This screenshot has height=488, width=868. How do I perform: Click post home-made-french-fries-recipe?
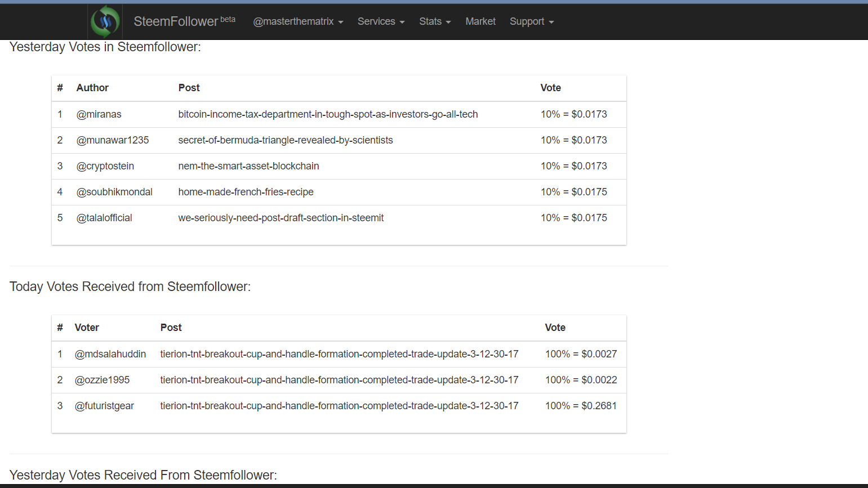point(246,192)
